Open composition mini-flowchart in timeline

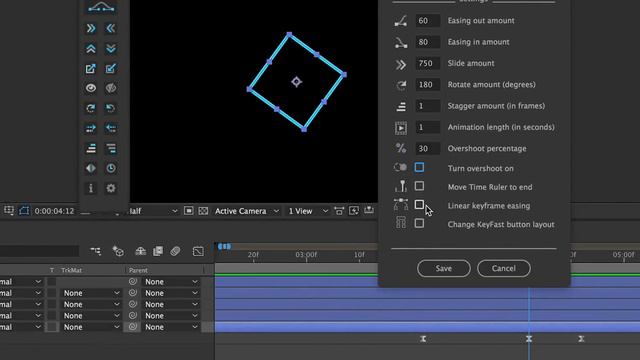(x=96, y=251)
